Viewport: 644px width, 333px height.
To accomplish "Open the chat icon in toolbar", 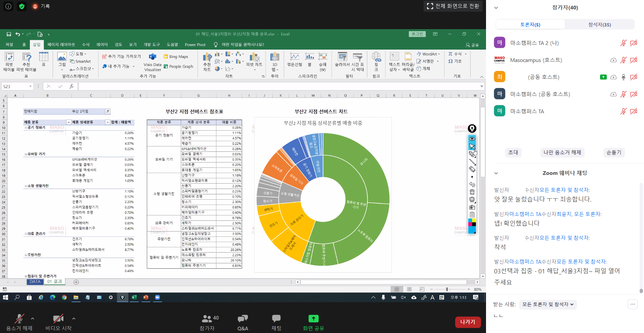I will [276, 322].
